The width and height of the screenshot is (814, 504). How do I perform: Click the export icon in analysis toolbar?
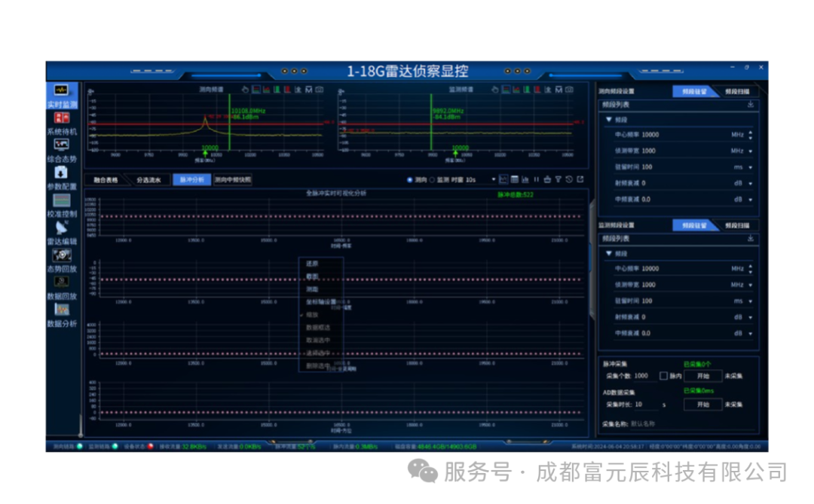[580, 179]
